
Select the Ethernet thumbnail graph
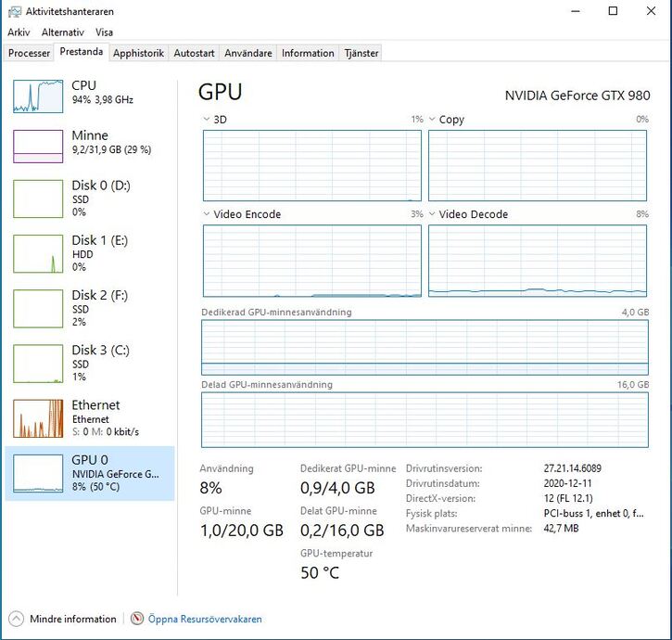(38, 418)
